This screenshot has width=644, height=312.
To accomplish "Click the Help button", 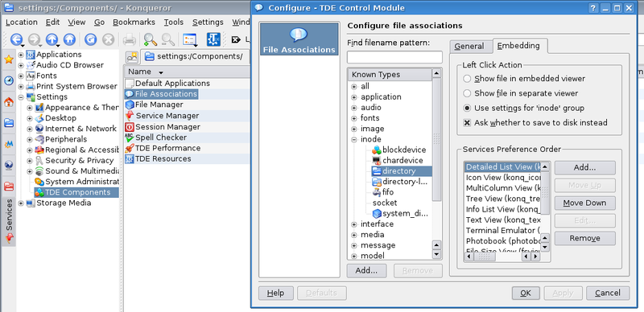I will click(x=275, y=294).
